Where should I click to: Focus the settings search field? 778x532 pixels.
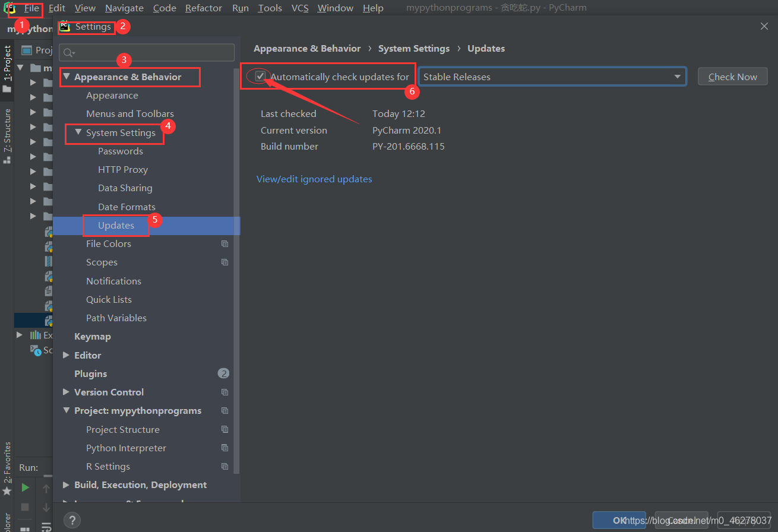[x=147, y=52]
